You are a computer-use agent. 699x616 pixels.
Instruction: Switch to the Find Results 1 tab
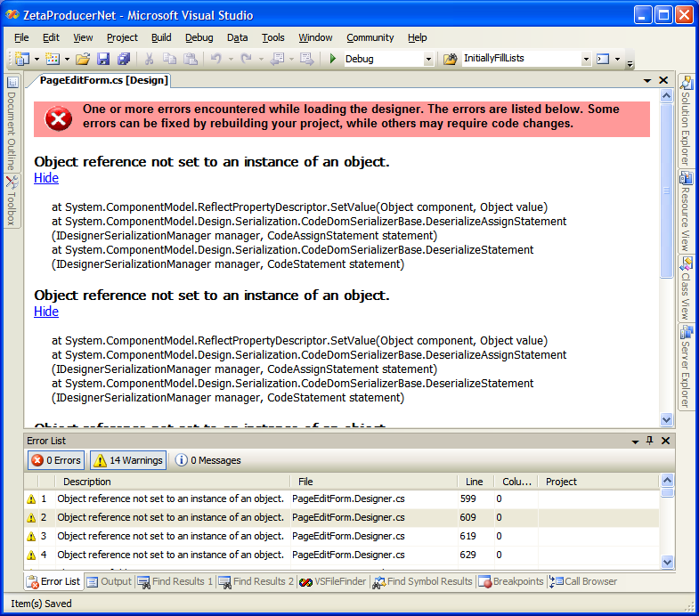(175, 581)
